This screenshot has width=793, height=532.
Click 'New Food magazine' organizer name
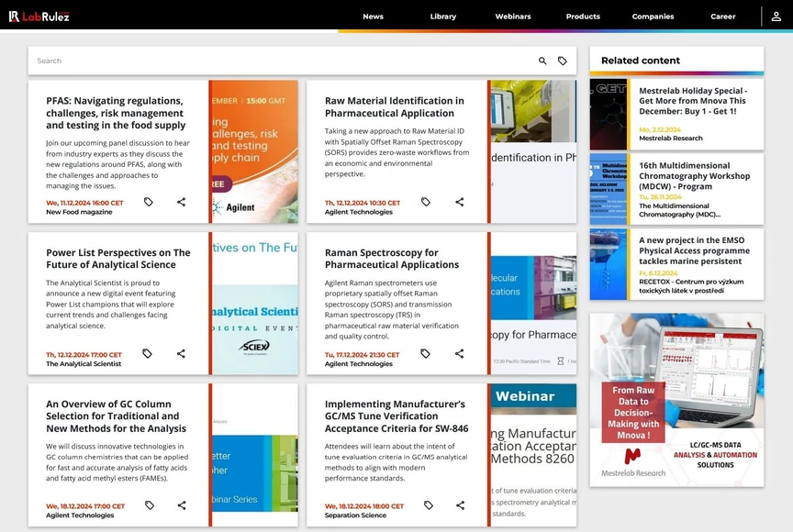pyautogui.click(x=79, y=212)
